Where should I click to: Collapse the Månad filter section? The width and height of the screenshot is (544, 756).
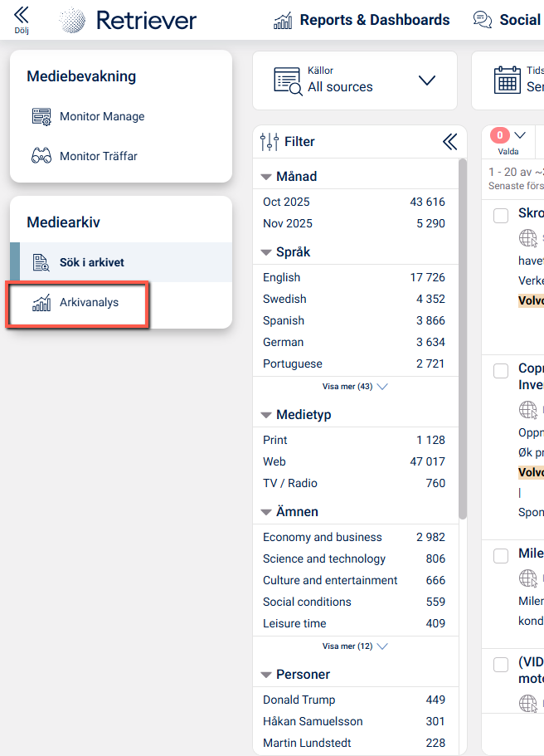click(x=266, y=177)
